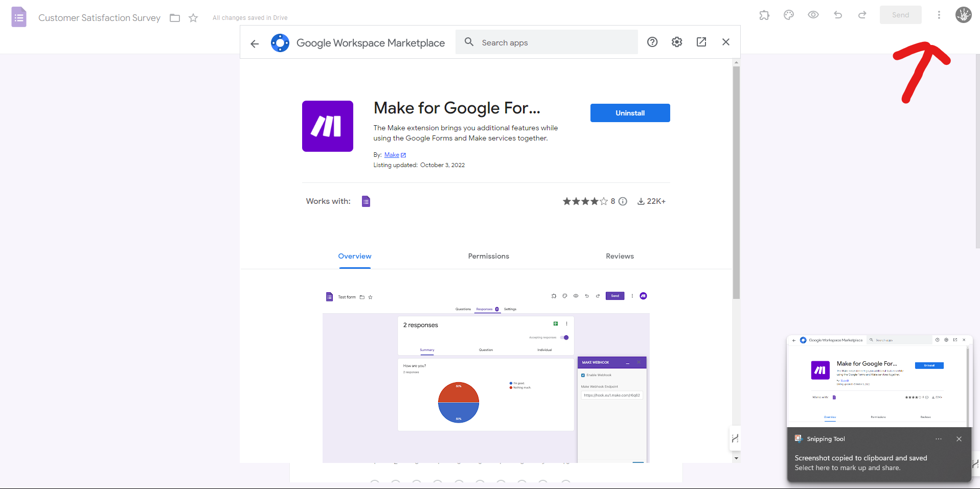980x489 pixels.
Task: Redo last change
Action: point(862,15)
